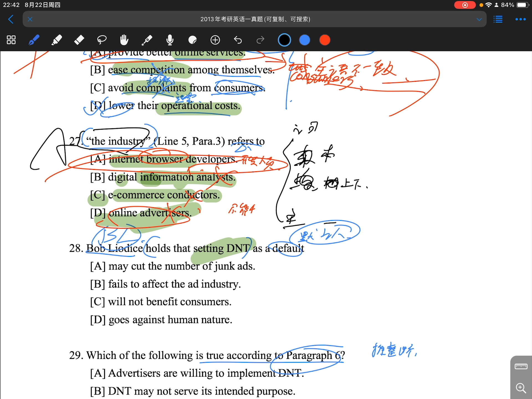532x399 pixels.
Task: Go back with the blue arrow
Action: [x=11, y=19]
